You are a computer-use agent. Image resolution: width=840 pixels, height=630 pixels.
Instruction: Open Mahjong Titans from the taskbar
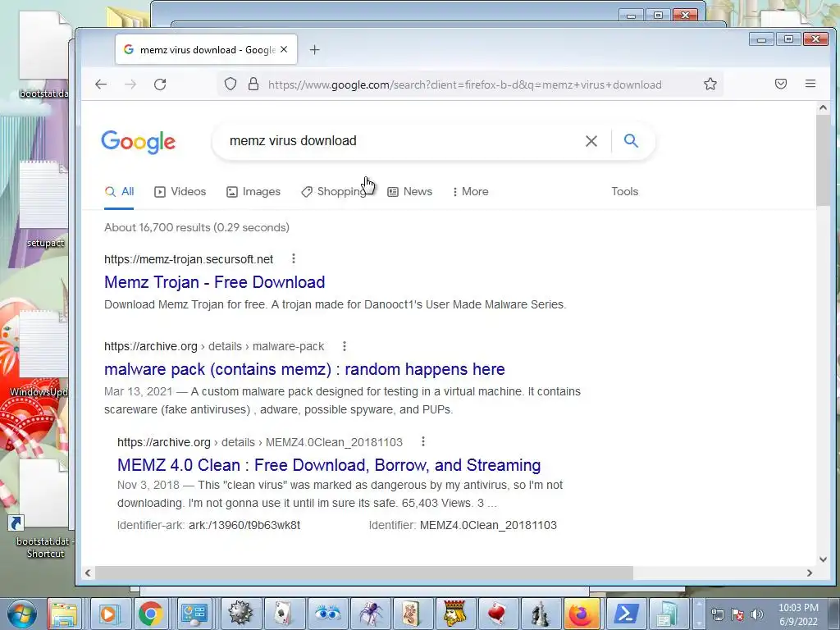411,614
